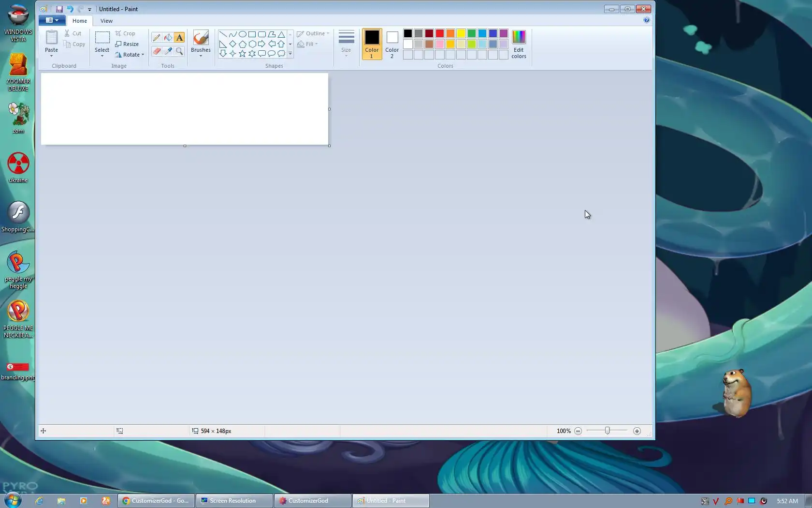Choose the Right triangle shape
Screen dimensions: 812x508
223,44
